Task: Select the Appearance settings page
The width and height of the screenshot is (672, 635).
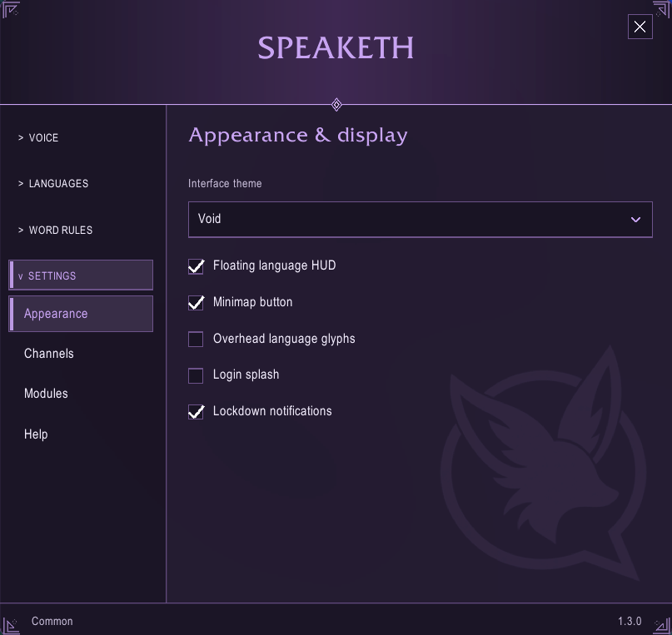Action: pyautogui.click(x=81, y=314)
